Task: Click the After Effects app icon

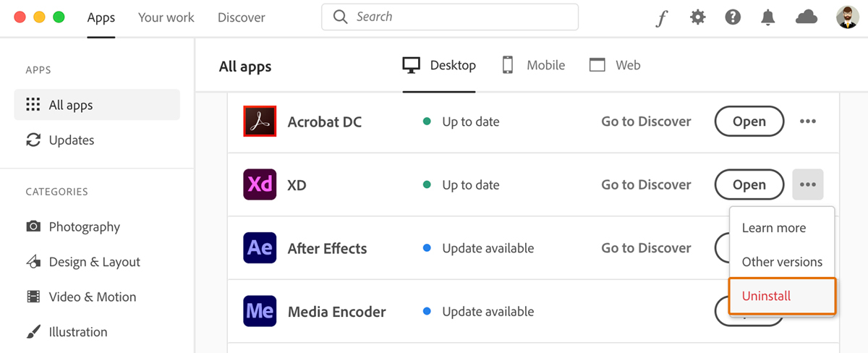Action: 260,248
